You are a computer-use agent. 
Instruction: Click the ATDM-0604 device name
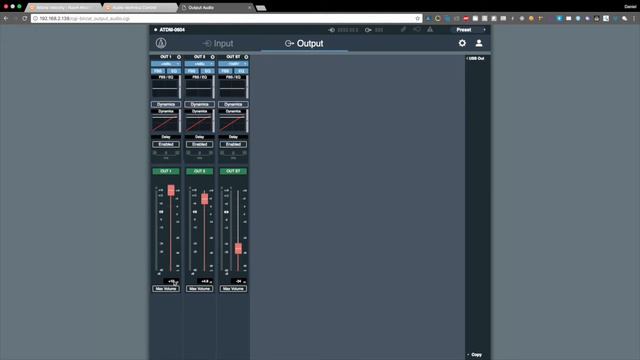[172, 29]
